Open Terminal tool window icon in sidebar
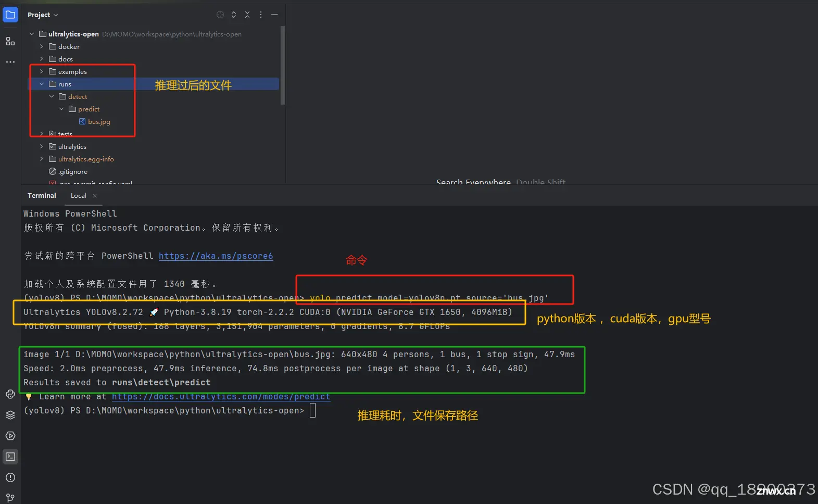Screen dimensions: 818x504 [10, 457]
